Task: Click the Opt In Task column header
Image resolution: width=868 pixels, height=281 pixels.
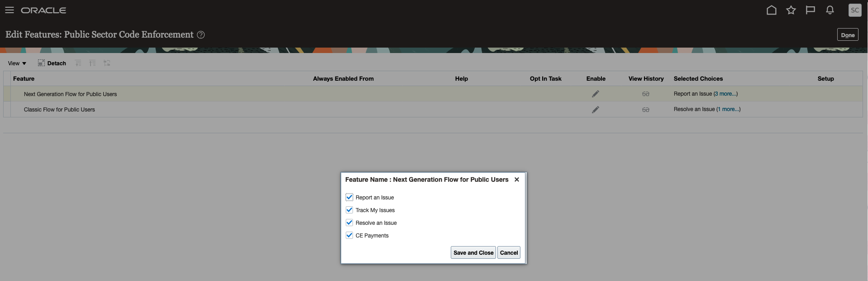Action: [x=546, y=78]
